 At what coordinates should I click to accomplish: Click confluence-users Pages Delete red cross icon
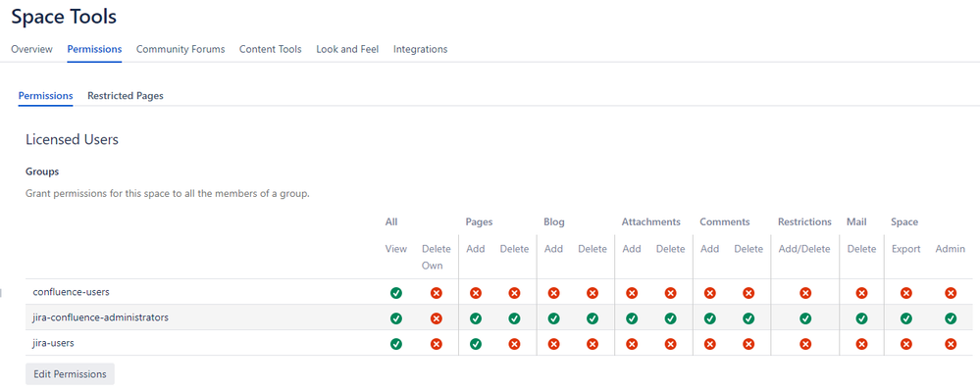point(514,293)
